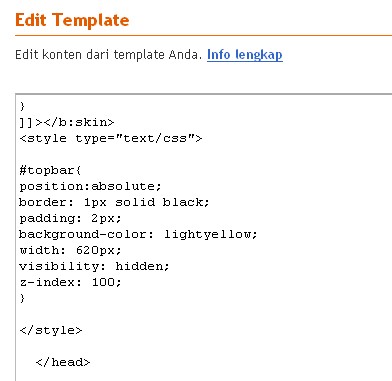Click the empty line above #topbar
This screenshot has height=381, width=392.
pyautogui.click(x=203, y=154)
